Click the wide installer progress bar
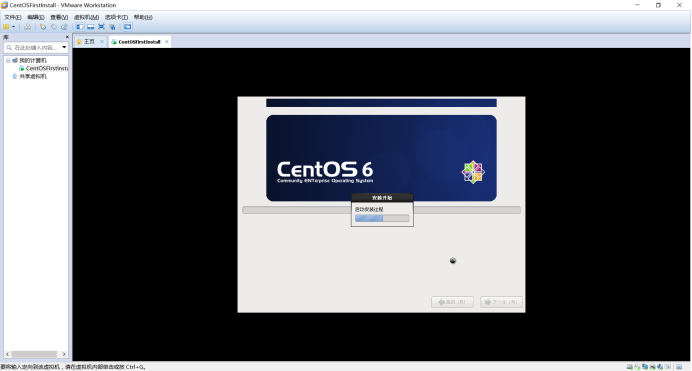 pos(381,210)
